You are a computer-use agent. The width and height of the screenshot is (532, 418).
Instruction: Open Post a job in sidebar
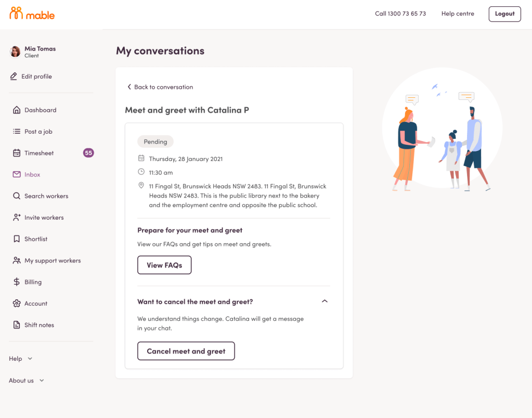tap(38, 132)
